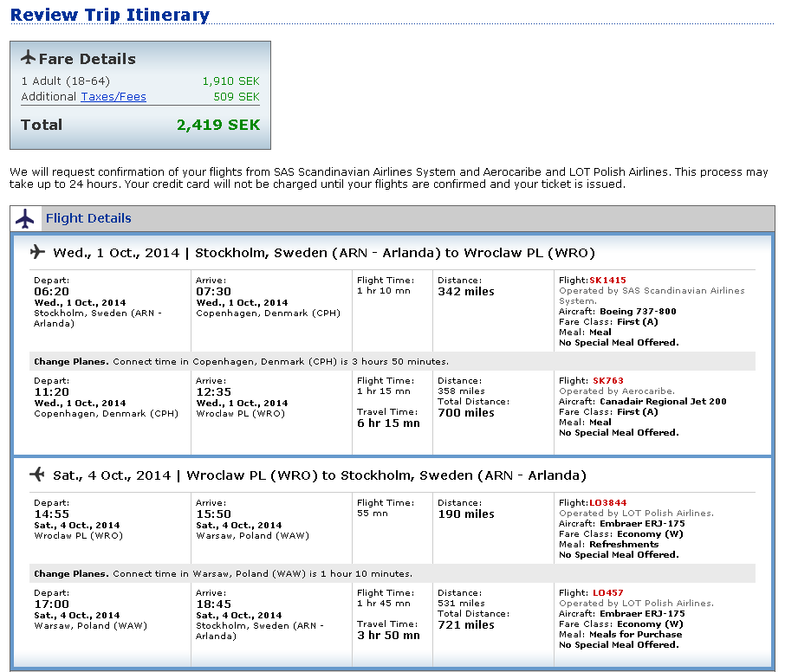
Task: Click the 1 Adult fare amount 1,910 SEK
Action: tap(230, 81)
